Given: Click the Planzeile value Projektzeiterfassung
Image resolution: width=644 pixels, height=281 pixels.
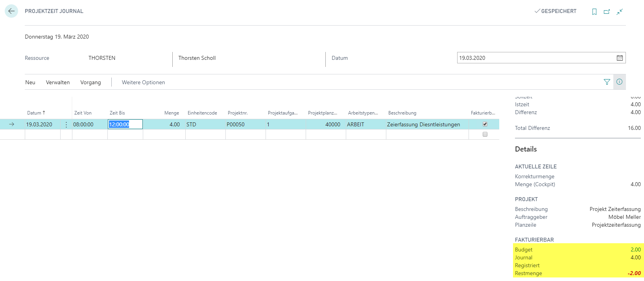Looking at the screenshot, I should [616, 225].
